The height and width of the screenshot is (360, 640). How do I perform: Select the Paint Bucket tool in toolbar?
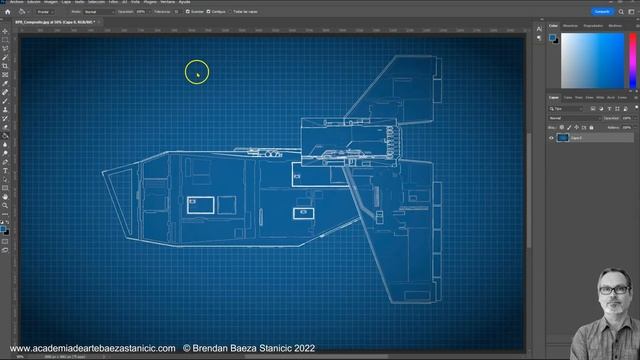(x=5, y=136)
